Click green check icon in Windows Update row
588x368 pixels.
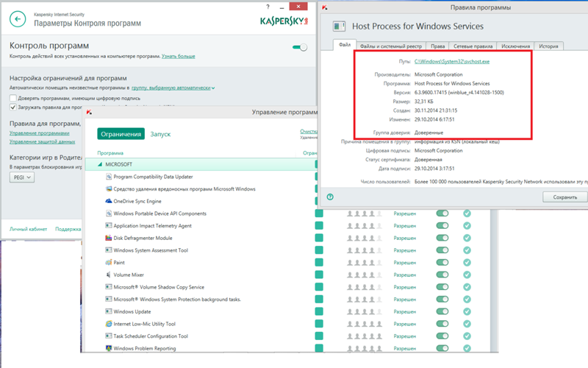[x=467, y=311]
